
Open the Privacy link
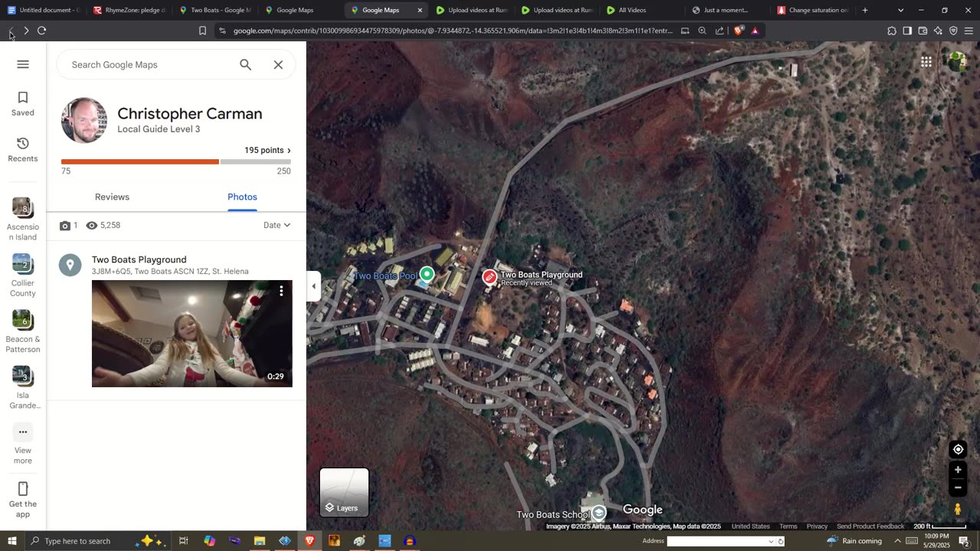817,527
